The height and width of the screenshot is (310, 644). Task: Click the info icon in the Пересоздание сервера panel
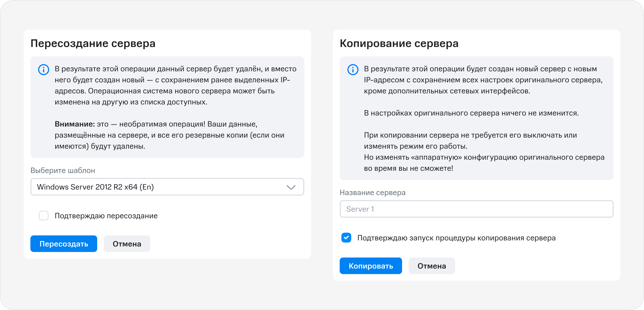pyautogui.click(x=44, y=69)
